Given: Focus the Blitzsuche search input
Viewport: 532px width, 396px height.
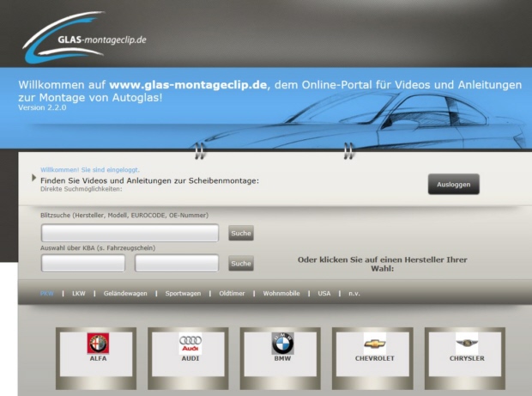Looking at the screenshot, I should click(x=130, y=233).
